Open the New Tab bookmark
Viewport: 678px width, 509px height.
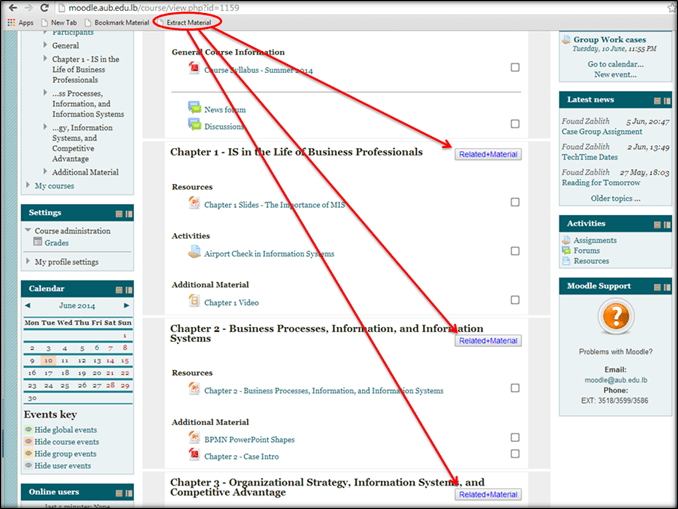59,22
